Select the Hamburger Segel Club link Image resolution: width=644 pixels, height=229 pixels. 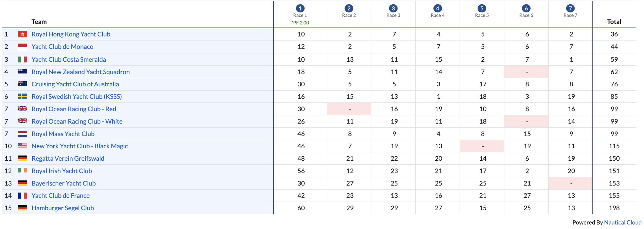point(63,208)
